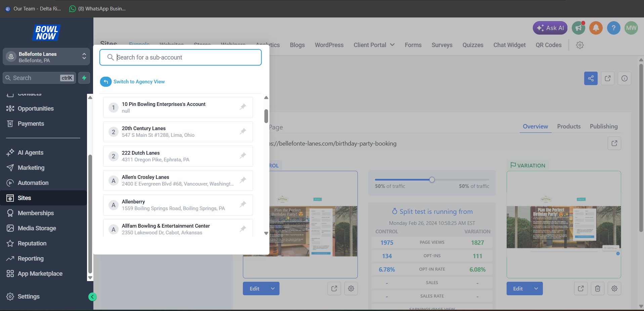Open control page settings gear

[351, 288]
